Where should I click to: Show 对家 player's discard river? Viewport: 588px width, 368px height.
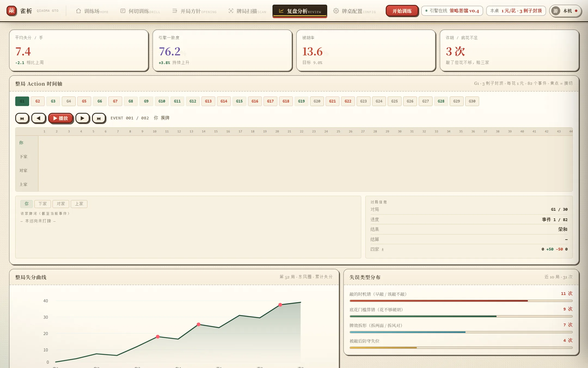coord(61,204)
